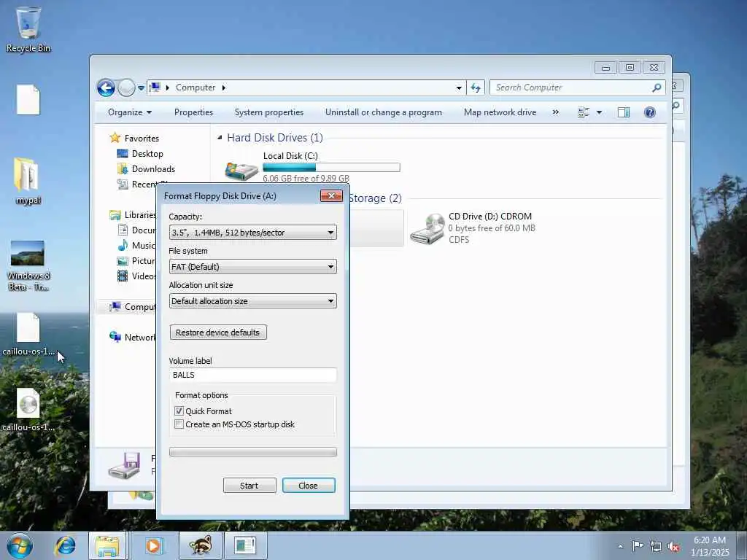This screenshot has width=747, height=560.
Task: Click the taskbar clock
Action: [709, 546]
